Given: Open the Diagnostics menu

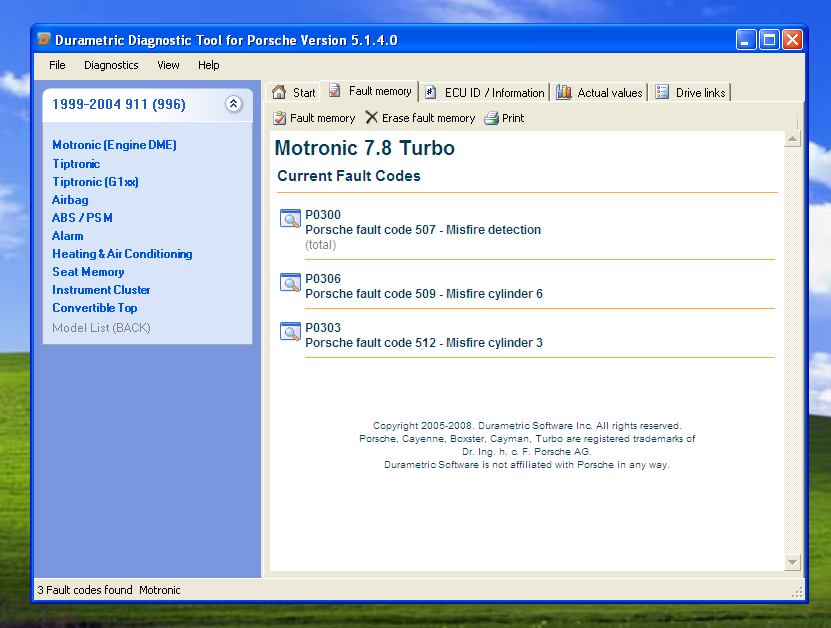Looking at the screenshot, I should 111,65.
